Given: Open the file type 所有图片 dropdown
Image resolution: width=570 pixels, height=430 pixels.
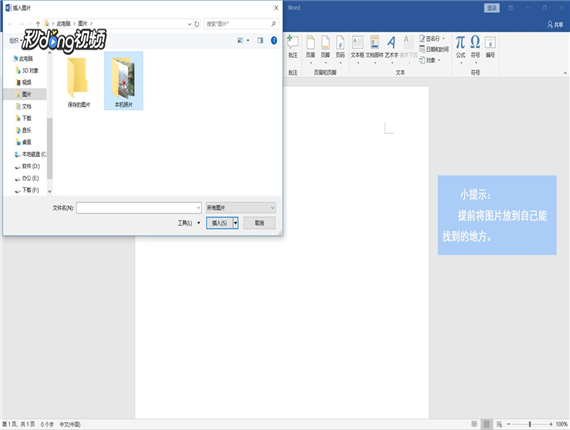Looking at the screenshot, I should click(x=241, y=208).
